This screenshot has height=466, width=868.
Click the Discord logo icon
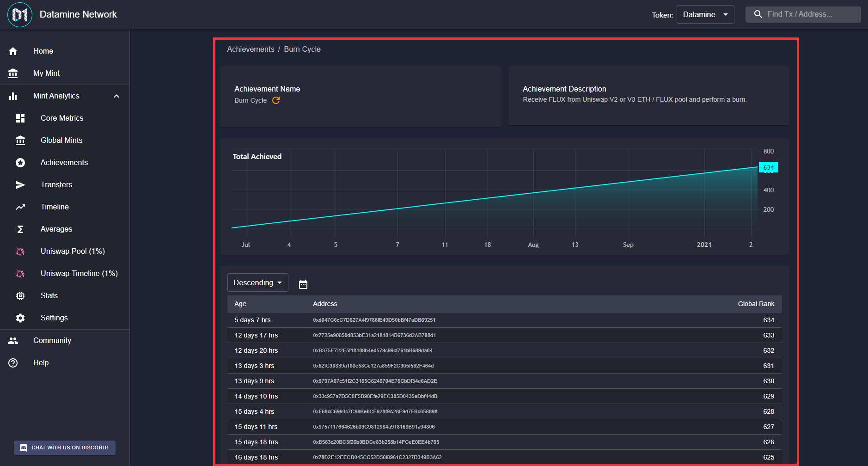24,448
